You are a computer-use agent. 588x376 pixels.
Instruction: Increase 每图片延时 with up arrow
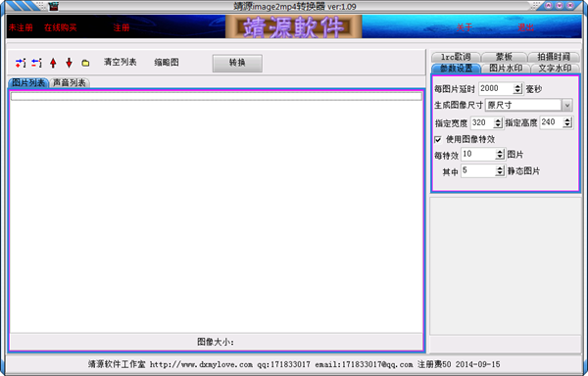coord(517,86)
